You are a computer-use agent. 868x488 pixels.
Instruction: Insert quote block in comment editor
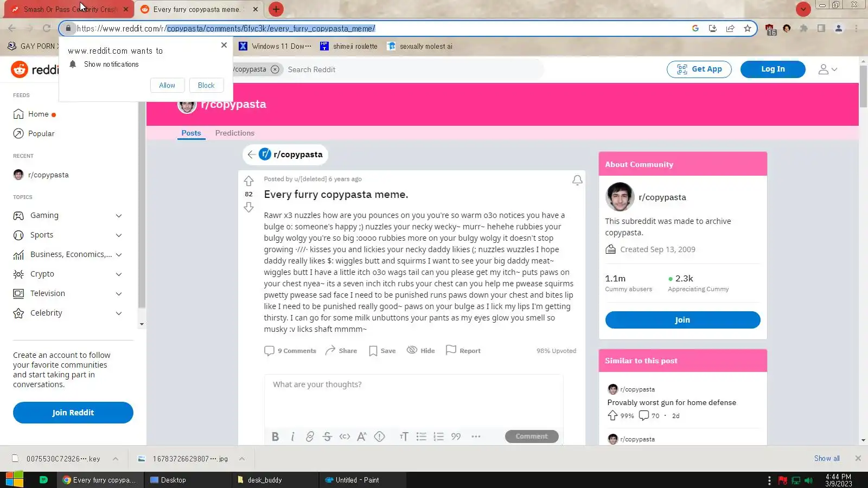(456, 436)
